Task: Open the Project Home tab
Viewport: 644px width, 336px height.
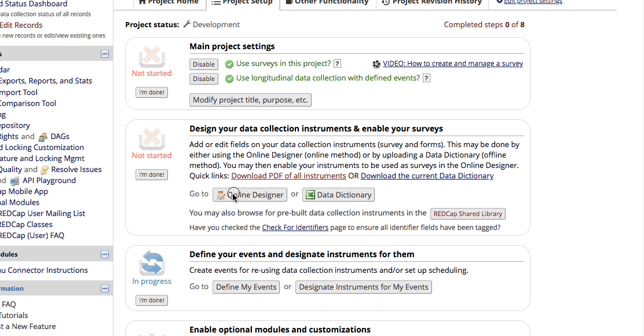Action: [x=168, y=2]
